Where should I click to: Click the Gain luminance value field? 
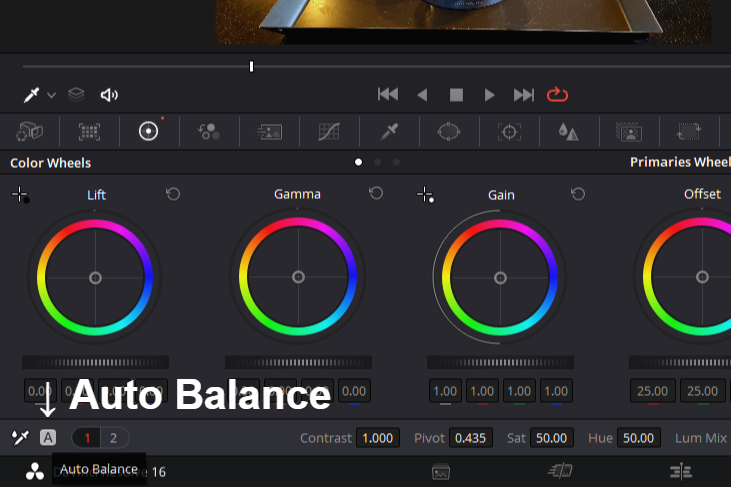pyautogui.click(x=445, y=391)
